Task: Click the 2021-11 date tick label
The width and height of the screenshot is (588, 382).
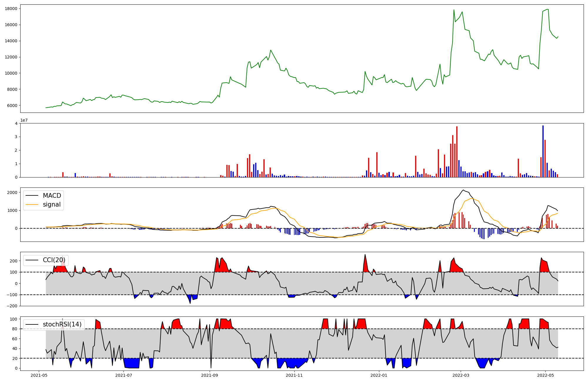Action: pos(294,375)
